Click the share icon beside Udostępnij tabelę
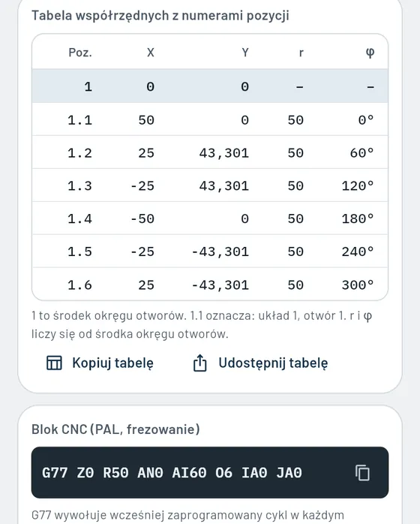 click(x=200, y=363)
